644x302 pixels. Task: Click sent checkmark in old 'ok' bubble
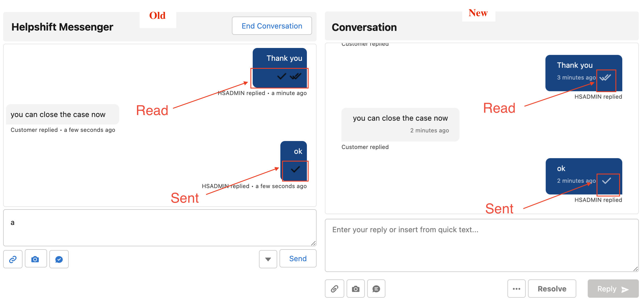pyautogui.click(x=295, y=169)
